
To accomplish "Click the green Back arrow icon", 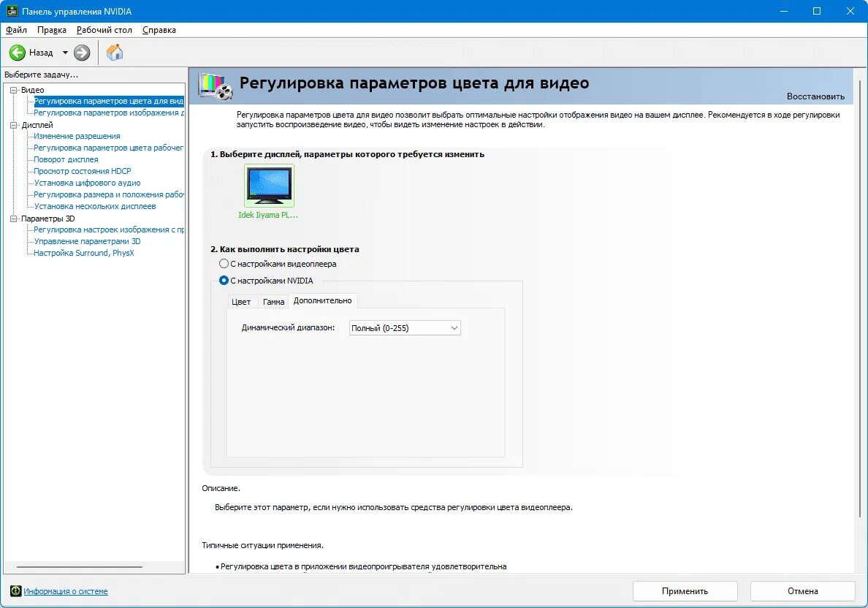I will coord(17,53).
